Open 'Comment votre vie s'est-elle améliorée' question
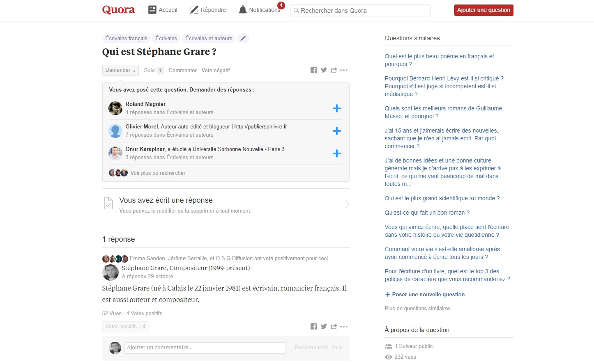The height and width of the screenshot is (364, 594). (x=442, y=253)
